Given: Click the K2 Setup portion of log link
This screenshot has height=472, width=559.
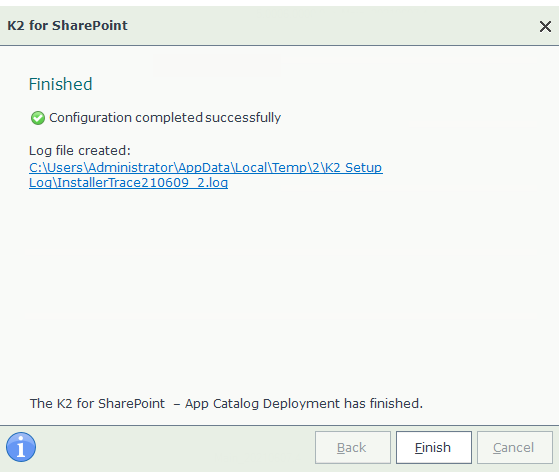Looking at the screenshot, I should pyautogui.click(x=353, y=168).
